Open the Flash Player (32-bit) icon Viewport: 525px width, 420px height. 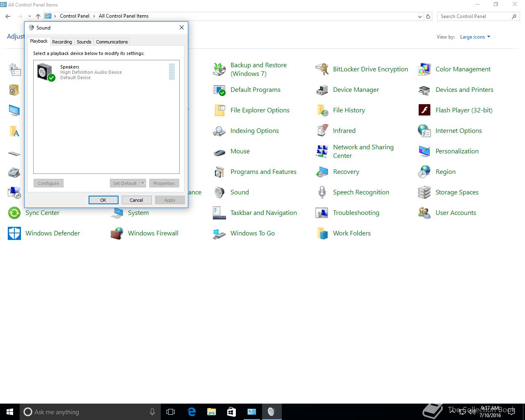(424, 110)
